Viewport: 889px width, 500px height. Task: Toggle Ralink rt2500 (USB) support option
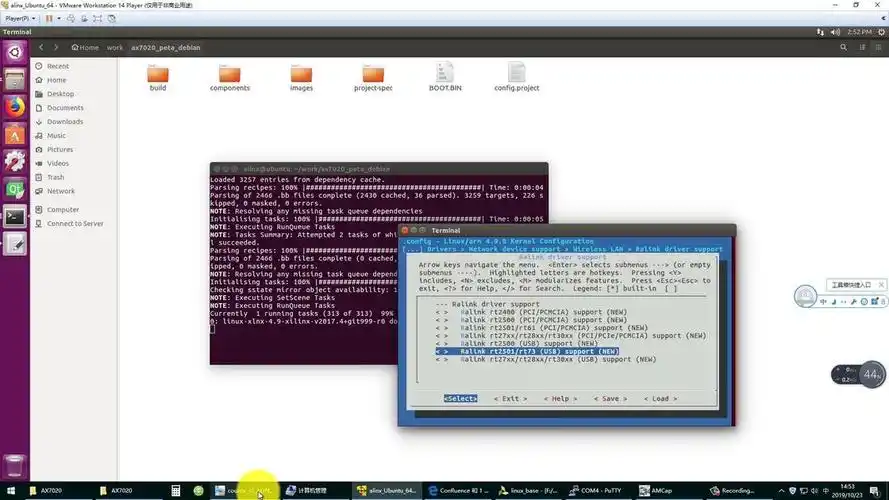[516, 344]
